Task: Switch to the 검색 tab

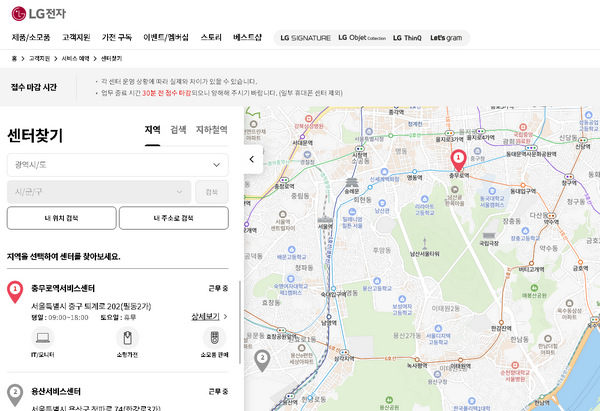Action: [178, 130]
